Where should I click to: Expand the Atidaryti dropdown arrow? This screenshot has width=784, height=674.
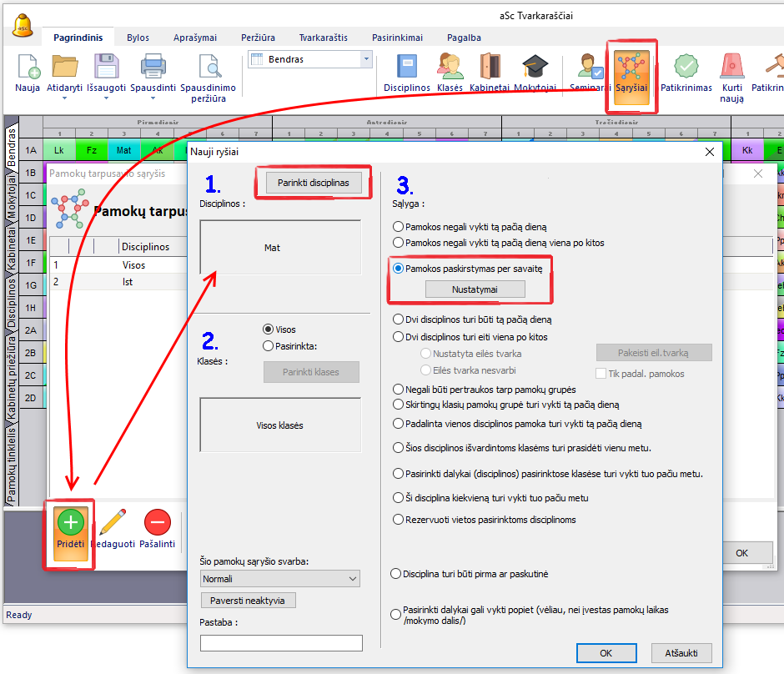coord(64,98)
